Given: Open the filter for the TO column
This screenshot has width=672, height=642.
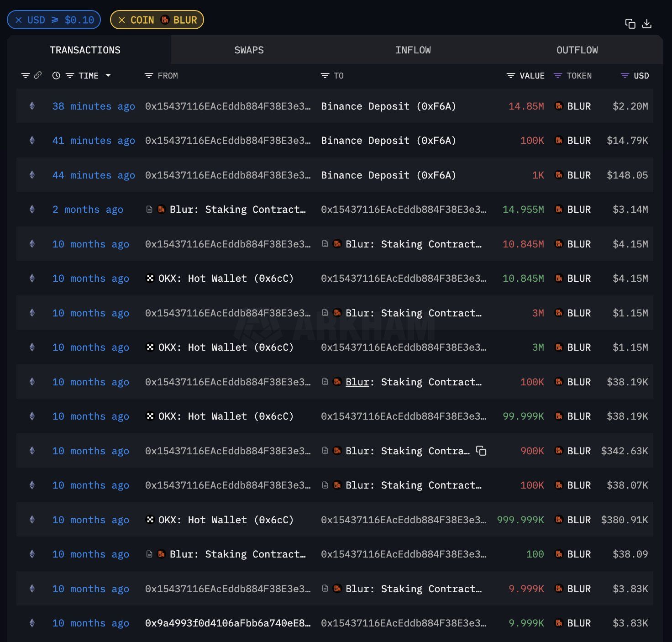Looking at the screenshot, I should (x=325, y=76).
